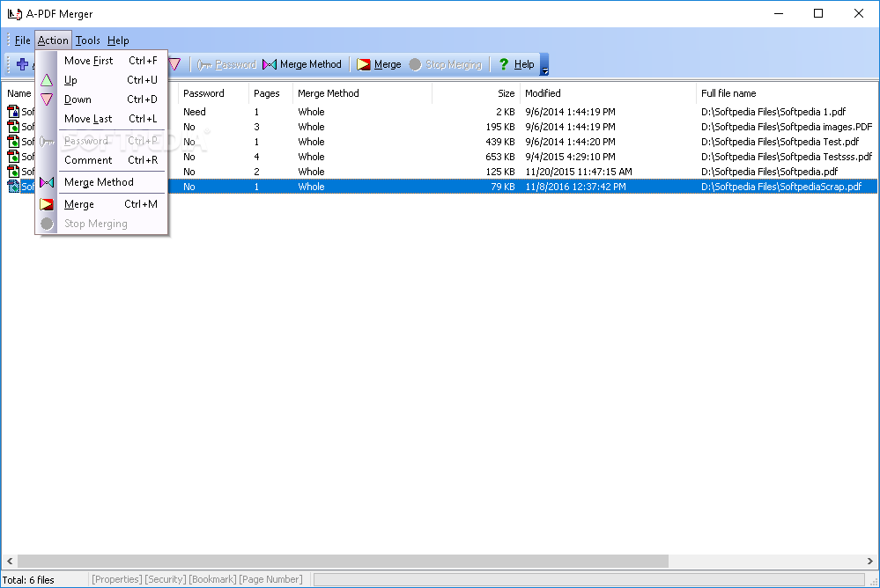
Task: Click the locked PDF icon for Softpedia 1.pdf
Action: coord(13,111)
